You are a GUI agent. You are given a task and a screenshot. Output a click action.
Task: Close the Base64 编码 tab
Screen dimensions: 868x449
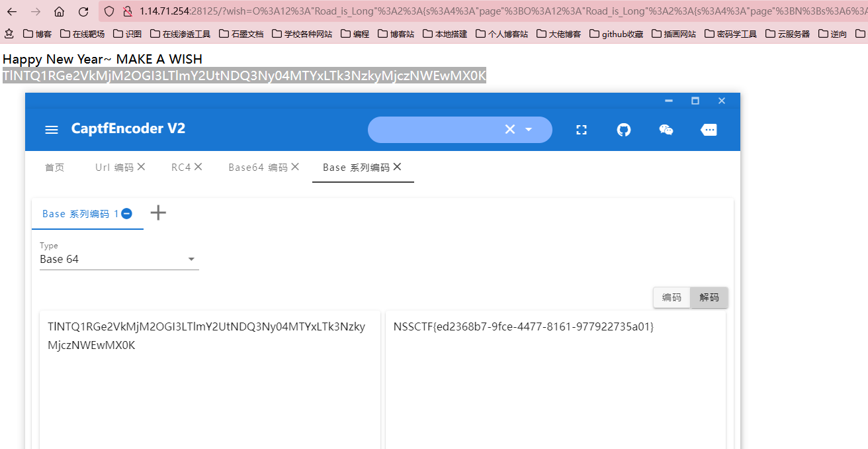[x=295, y=167]
